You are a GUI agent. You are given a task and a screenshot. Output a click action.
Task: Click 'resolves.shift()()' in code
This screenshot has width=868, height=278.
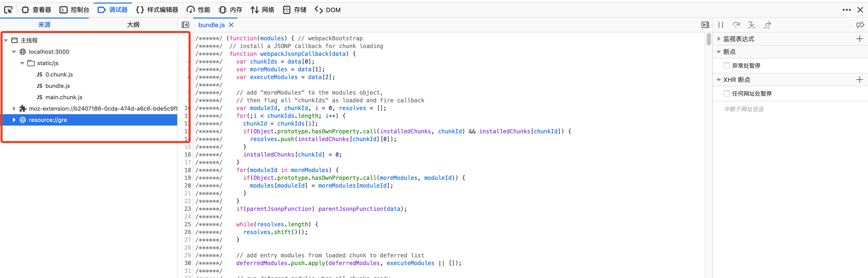pos(274,232)
